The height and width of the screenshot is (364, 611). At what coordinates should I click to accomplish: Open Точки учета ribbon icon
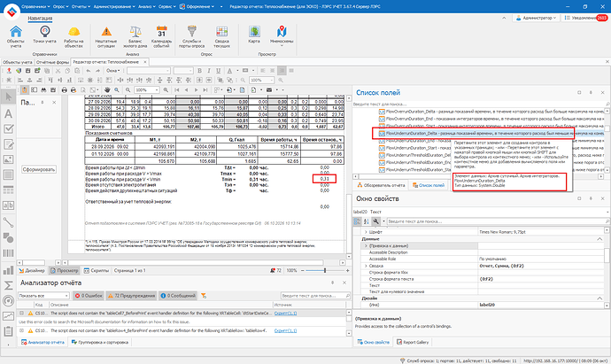[x=44, y=35]
